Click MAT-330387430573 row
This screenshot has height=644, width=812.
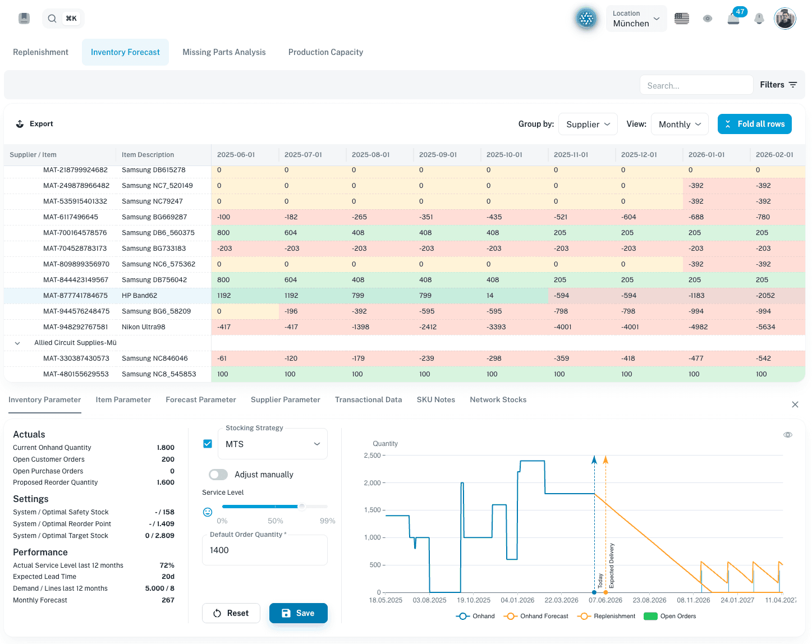[404, 358]
